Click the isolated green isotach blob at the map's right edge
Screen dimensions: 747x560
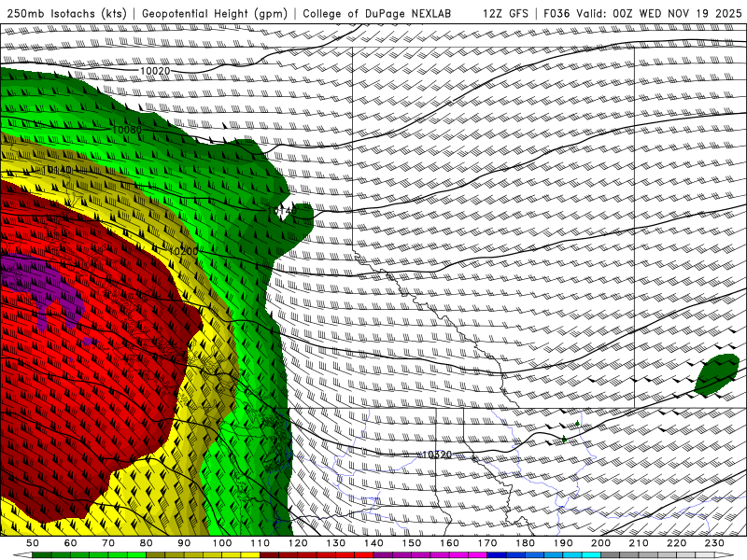click(x=717, y=374)
